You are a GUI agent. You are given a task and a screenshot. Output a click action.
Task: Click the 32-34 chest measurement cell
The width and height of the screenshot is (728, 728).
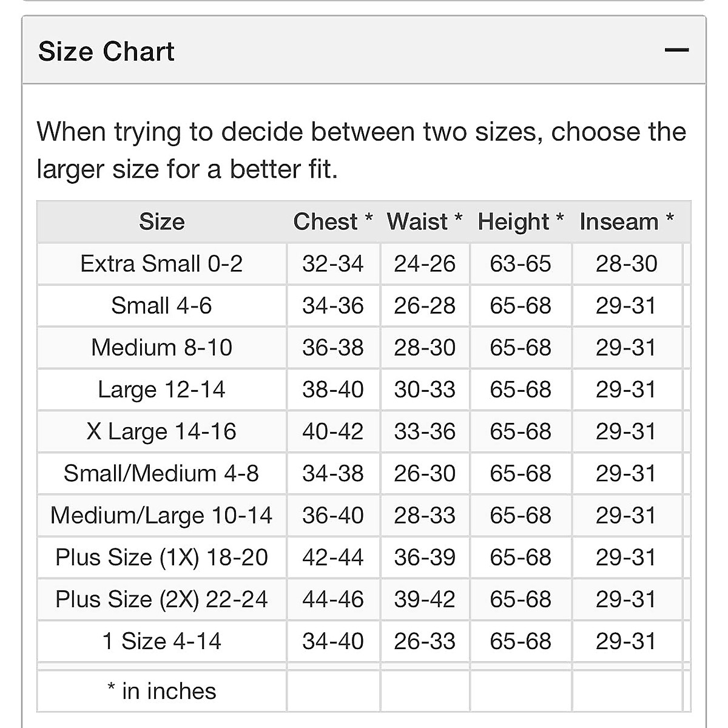332,264
